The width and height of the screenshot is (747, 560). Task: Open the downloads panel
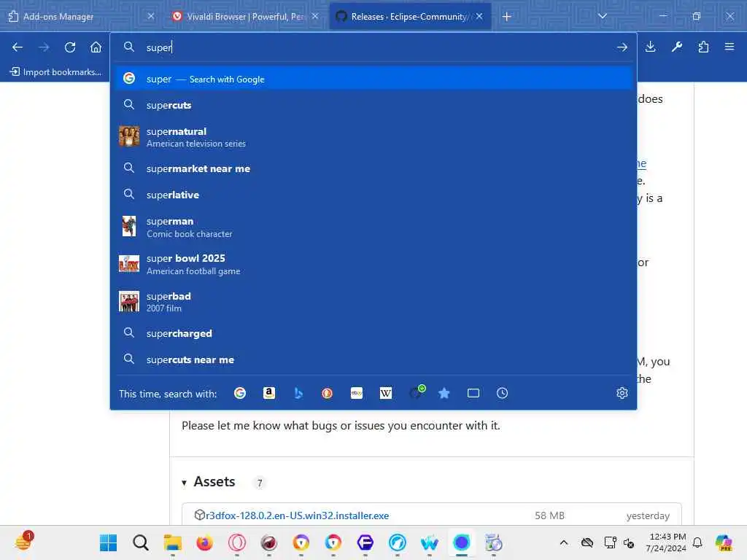coord(650,47)
